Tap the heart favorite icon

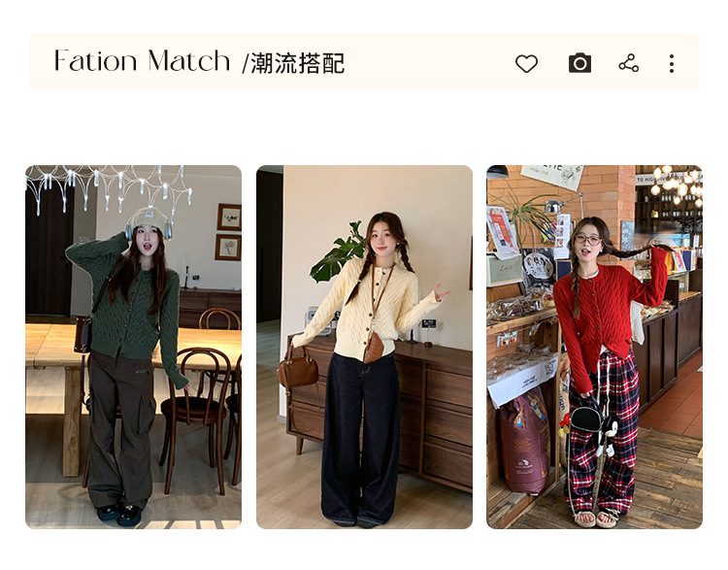point(526,64)
